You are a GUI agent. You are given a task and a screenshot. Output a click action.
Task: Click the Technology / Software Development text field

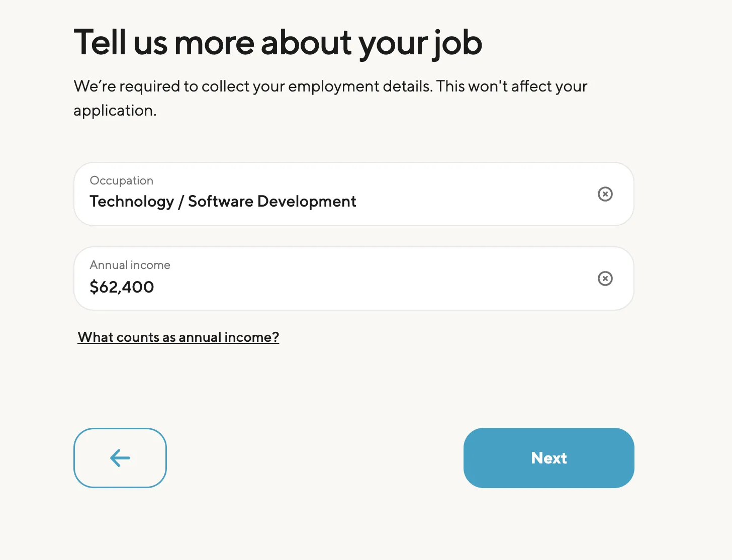tap(223, 201)
